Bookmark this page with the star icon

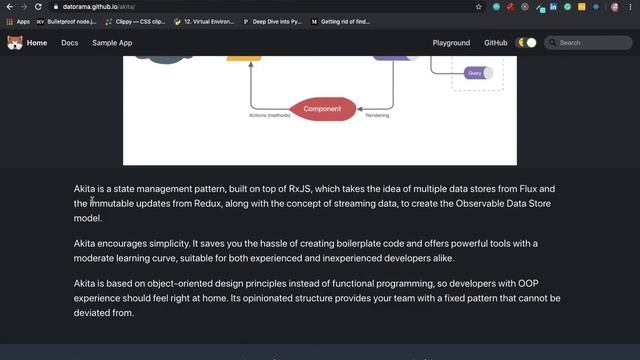click(x=478, y=7)
